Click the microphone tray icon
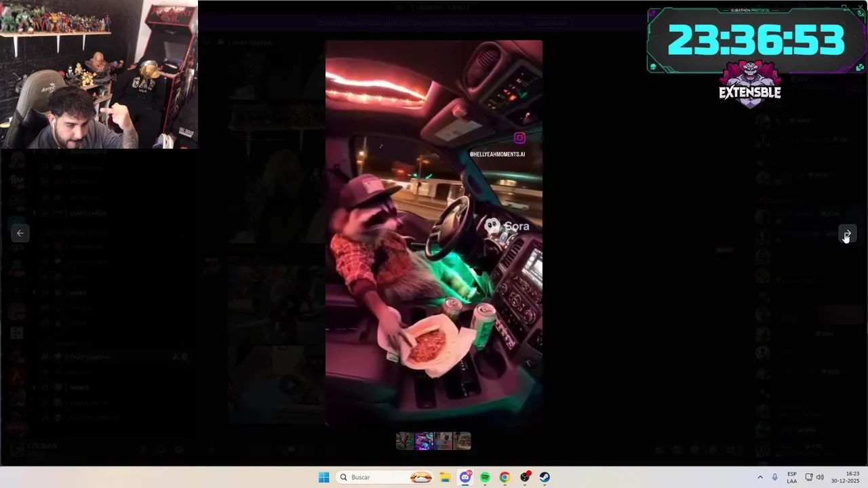868x488 pixels. (775, 477)
